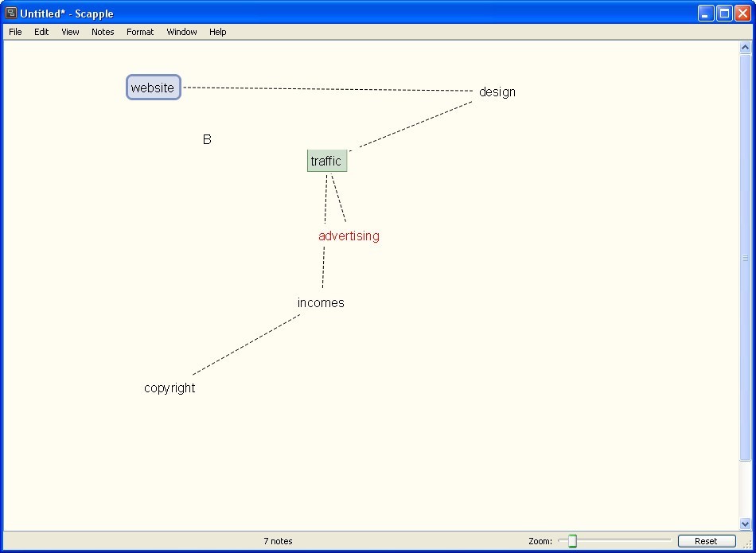This screenshot has width=756, height=553.
Task: Click the vertical scrollbar down arrow
Action: click(x=745, y=524)
